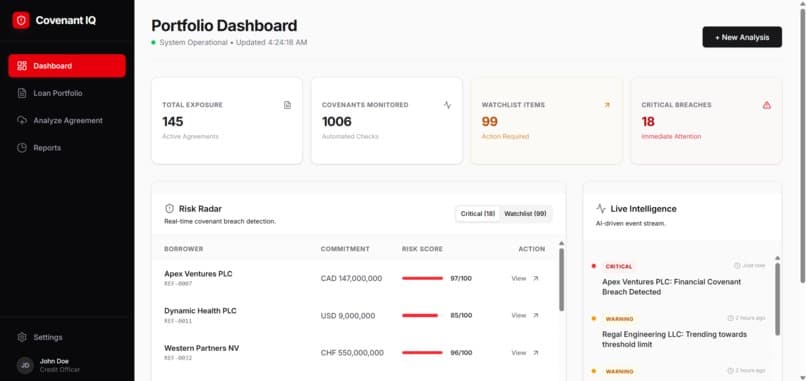Image resolution: width=806 pixels, height=381 pixels.
Task: Switch Risk Radar to Critical (18)
Action: click(478, 214)
